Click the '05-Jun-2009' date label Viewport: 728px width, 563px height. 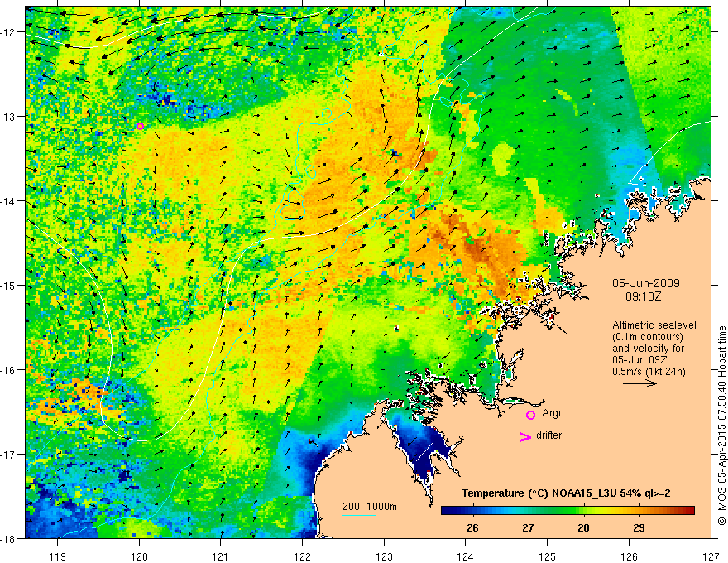coord(646,283)
